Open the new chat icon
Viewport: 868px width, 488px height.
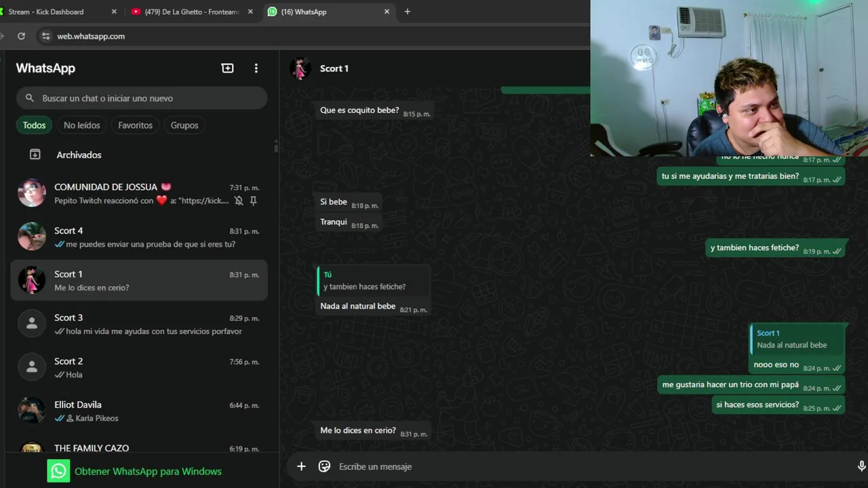(x=227, y=68)
